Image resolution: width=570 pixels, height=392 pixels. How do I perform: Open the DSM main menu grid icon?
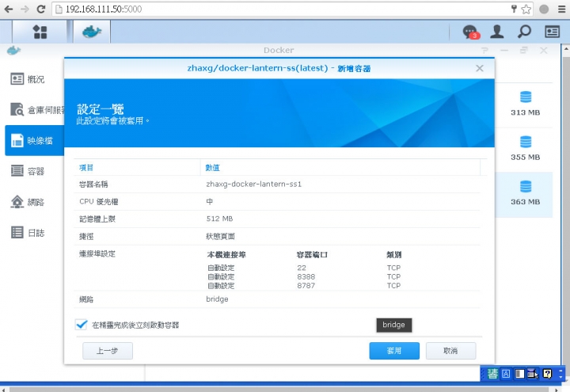pyautogui.click(x=40, y=32)
